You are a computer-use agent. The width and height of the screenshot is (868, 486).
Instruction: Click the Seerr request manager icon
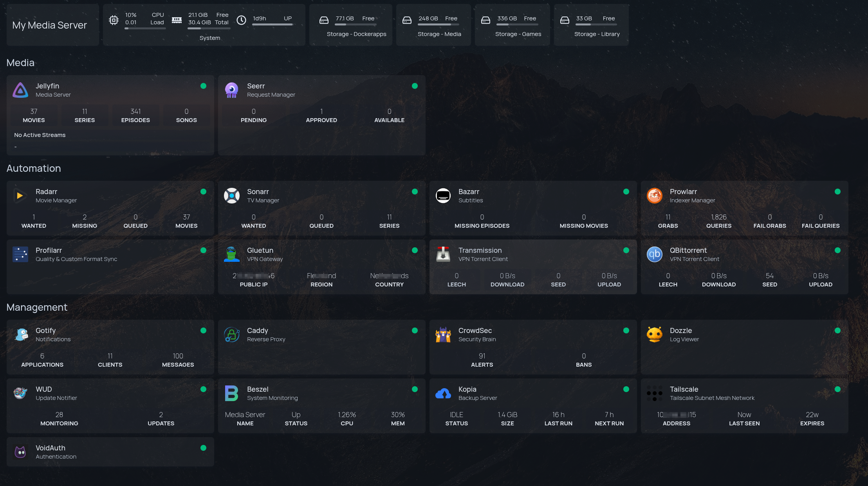[x=231, y=90]
